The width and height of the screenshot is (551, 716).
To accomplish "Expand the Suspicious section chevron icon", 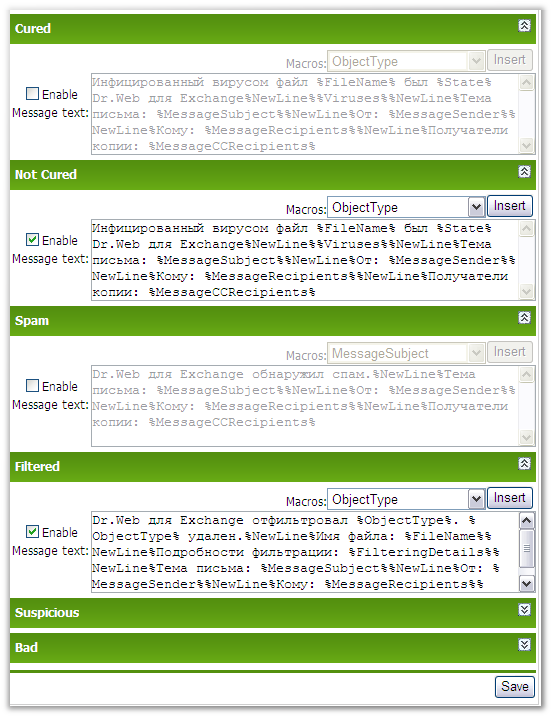I will pos(525,610).
